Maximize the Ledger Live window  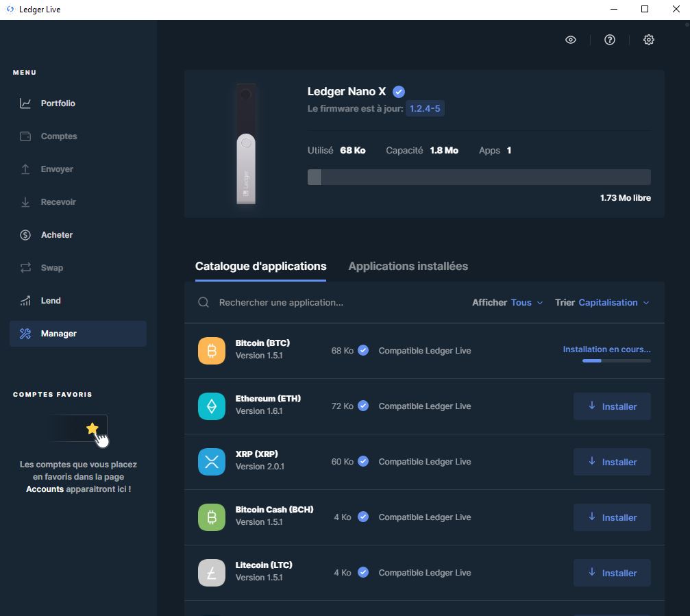(645, 9)
